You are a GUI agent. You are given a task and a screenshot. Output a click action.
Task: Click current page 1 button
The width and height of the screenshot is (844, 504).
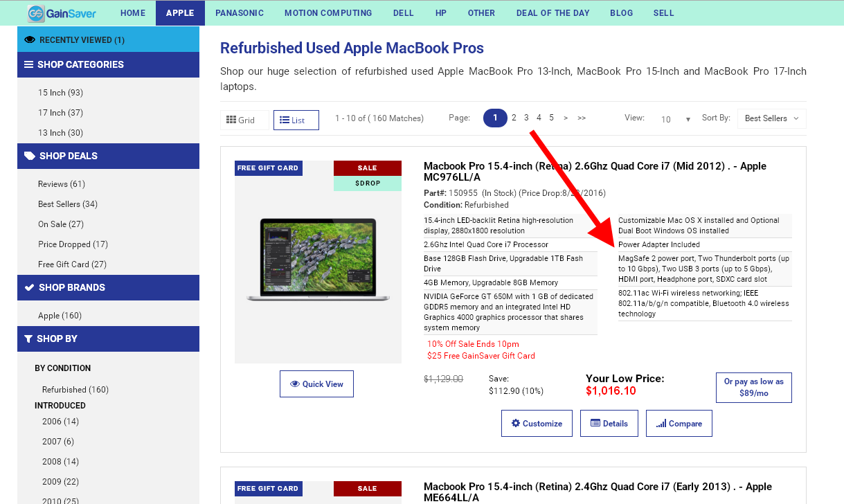tap(495, 118)
